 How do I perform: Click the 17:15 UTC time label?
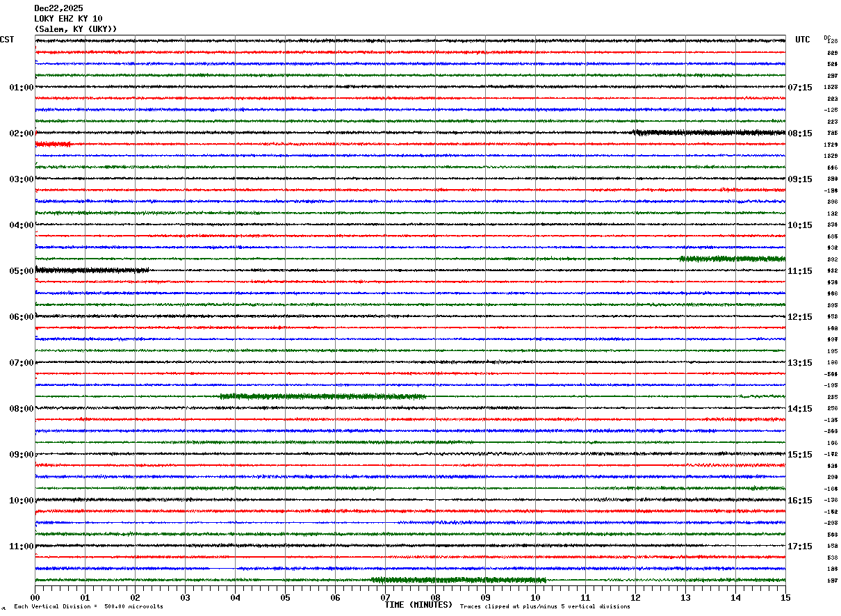coord(800,546)
